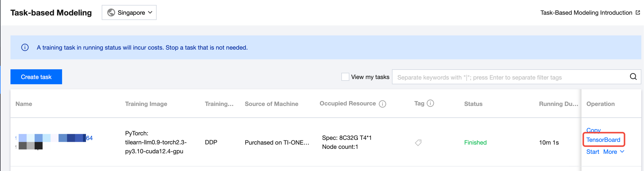Copy the training task

coord(593,130)
